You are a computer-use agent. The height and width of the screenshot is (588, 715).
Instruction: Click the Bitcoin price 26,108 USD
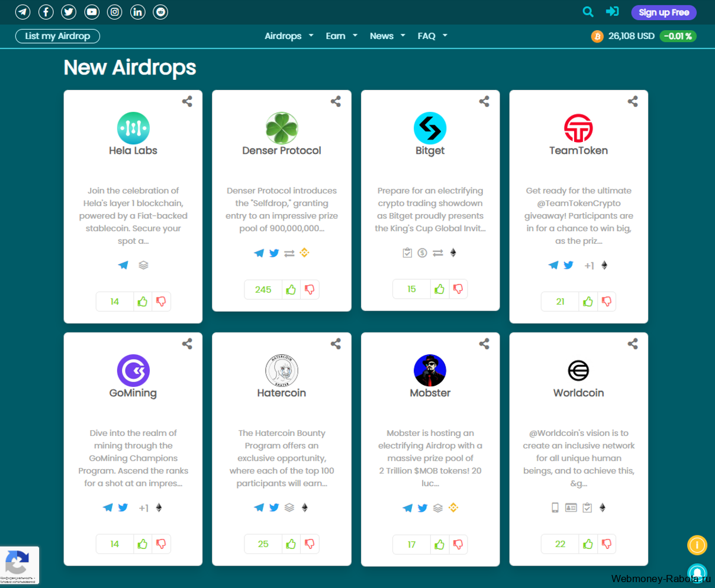coord(631,36)
